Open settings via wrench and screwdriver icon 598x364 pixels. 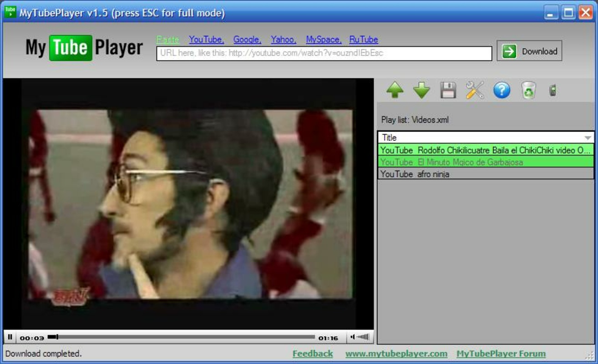[475, 90]
